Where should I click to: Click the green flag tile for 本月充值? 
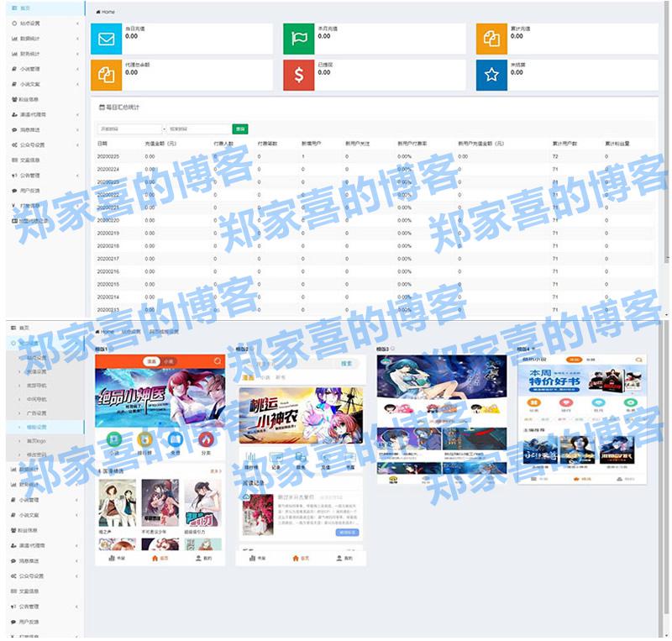299,39
